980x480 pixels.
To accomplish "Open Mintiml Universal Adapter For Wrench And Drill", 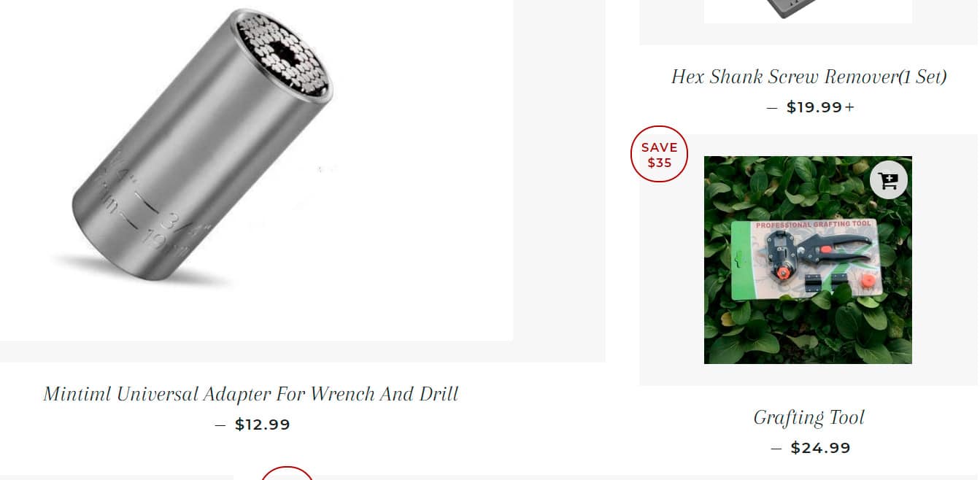I will click(x=251, y=394).
